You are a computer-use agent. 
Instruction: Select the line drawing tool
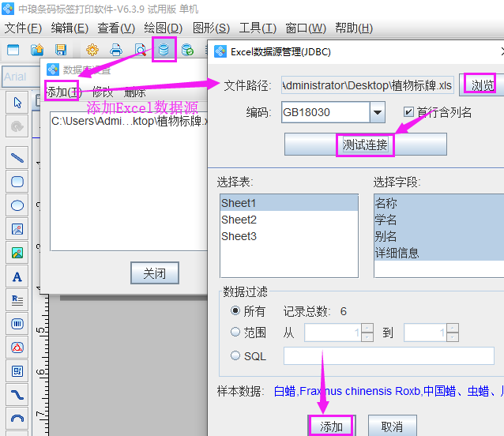coord(17,158)
